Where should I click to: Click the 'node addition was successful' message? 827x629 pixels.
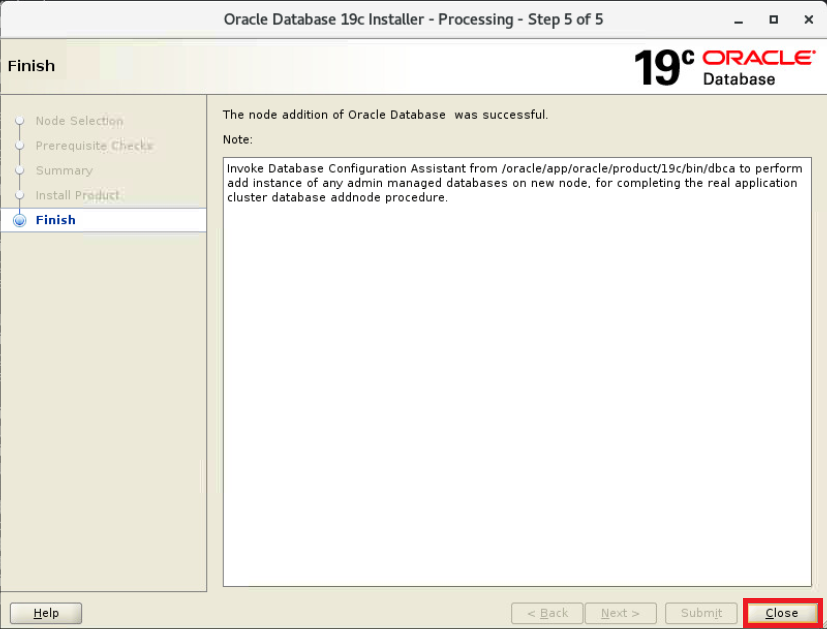click(385, 114)
